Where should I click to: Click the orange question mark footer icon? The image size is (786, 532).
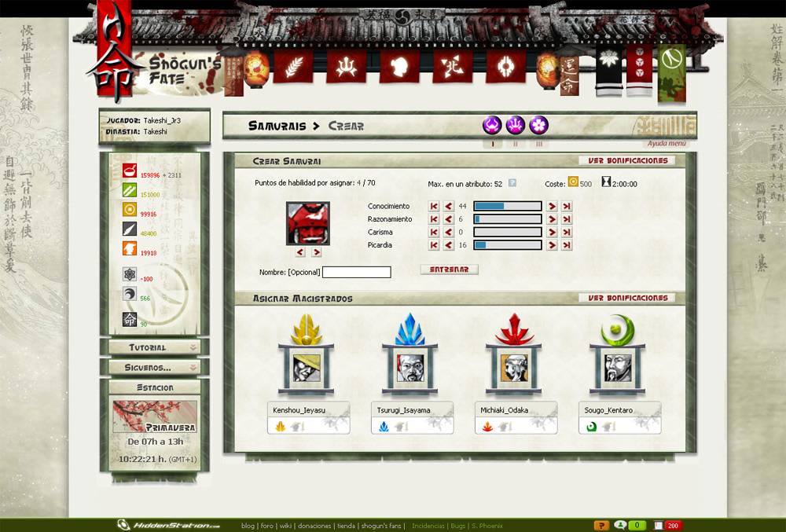[x=601, y=526]
